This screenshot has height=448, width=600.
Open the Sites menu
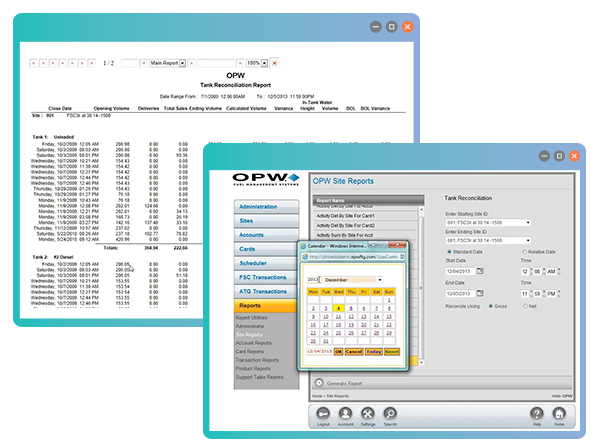point(266,221)
